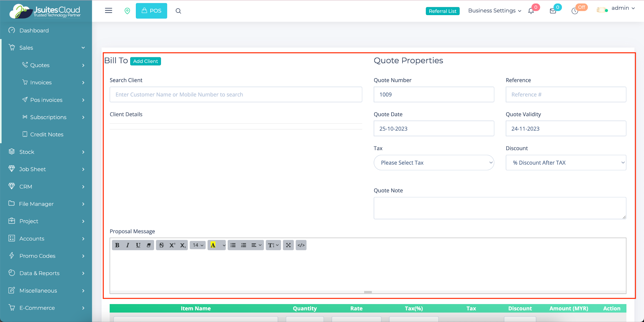This screenshot has width=644, height=322.
Task: Click the Search Client input field
Action: click(x=236, y=94)
